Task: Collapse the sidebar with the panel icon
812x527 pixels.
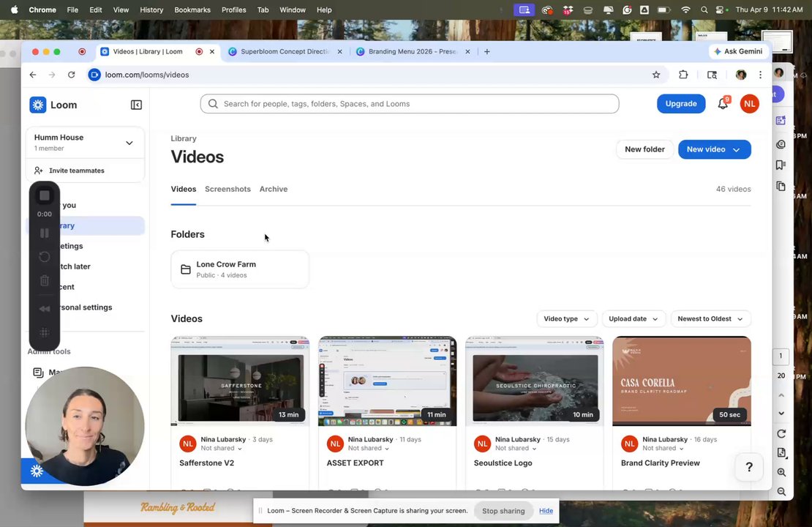Action: [x=136, y=105]
